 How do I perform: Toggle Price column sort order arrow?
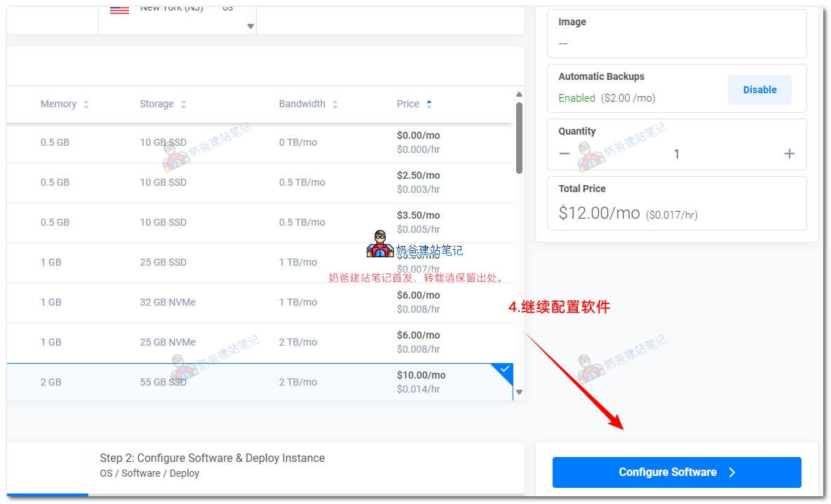point(429,104)
